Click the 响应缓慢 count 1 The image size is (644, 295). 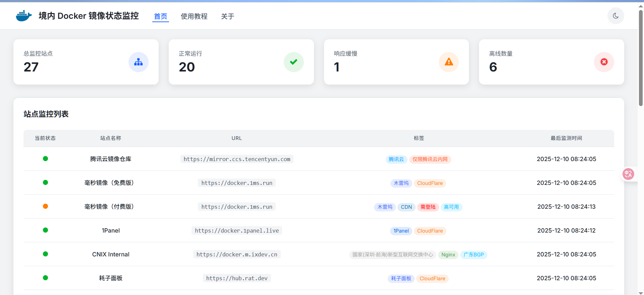tap(337, 67)
